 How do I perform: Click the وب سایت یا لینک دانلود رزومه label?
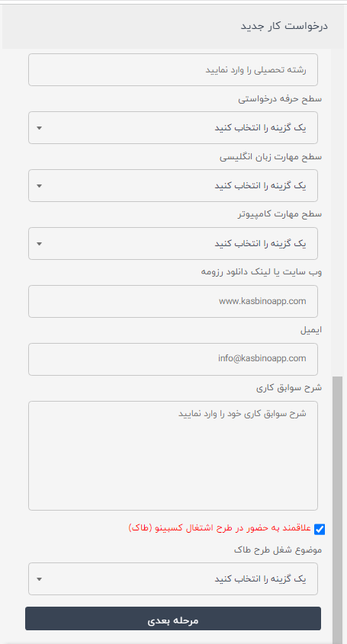[x=262, y=273]
